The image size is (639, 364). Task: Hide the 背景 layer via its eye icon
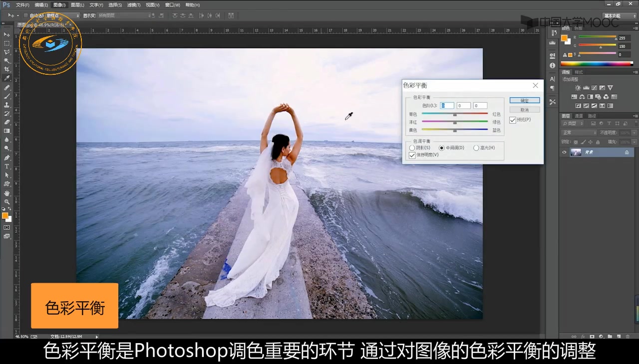564,152
